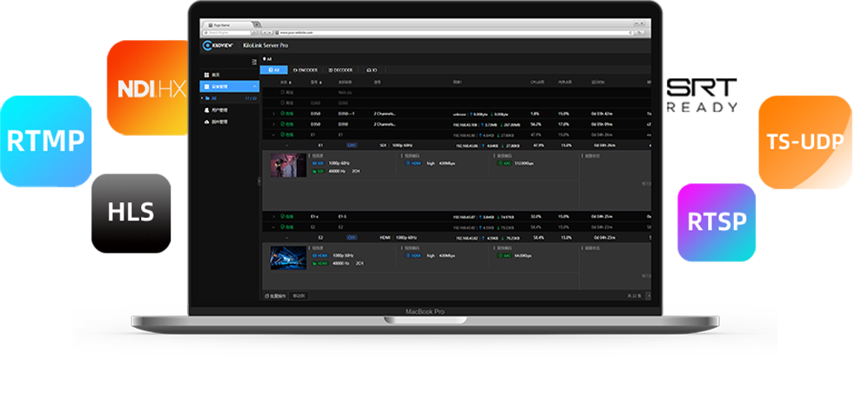Click the sidebar collapse icon
The image size is (868, 407).
[x=254, y=62]
